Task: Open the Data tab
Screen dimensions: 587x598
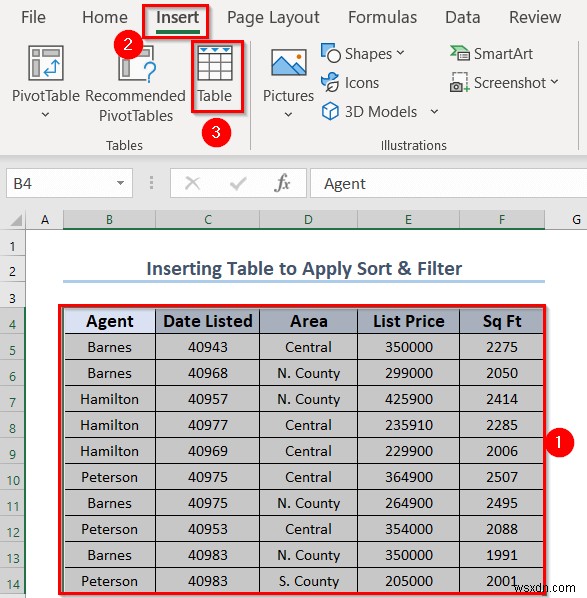Action: coord(463,18)
